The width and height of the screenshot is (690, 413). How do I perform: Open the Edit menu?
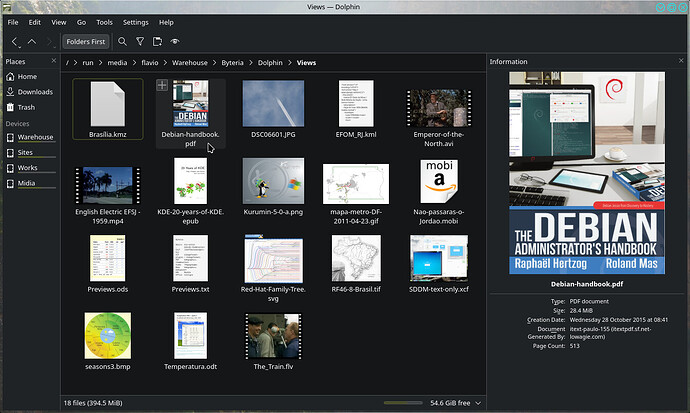point(34,22)
